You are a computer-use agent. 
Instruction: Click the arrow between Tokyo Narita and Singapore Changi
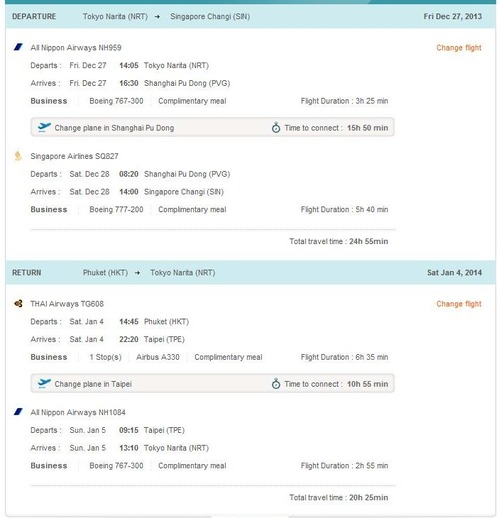[157, 17]
